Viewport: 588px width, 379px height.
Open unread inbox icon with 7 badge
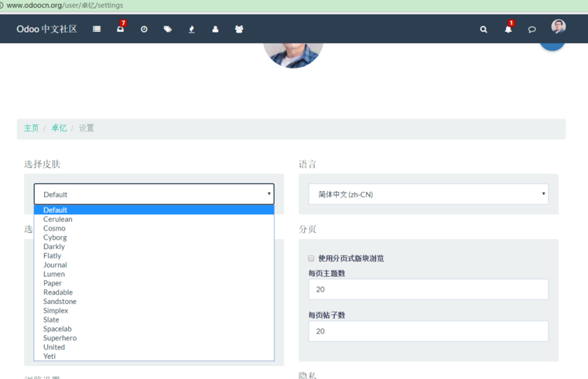tap(121, 29)
